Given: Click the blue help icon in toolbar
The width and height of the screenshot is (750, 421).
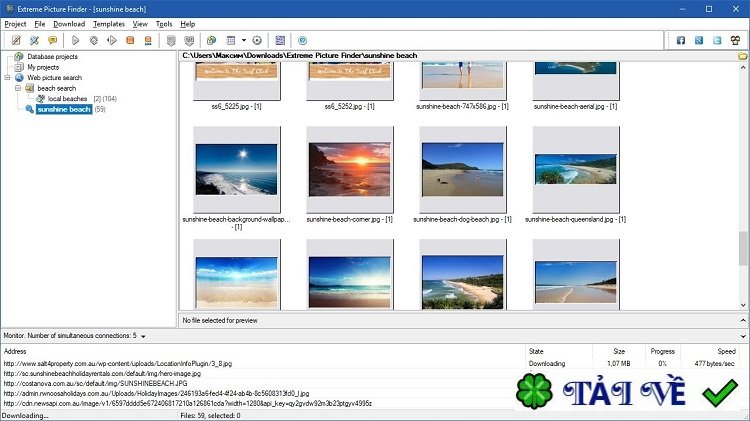Looking at the screenshot, I should coord(301,41).
